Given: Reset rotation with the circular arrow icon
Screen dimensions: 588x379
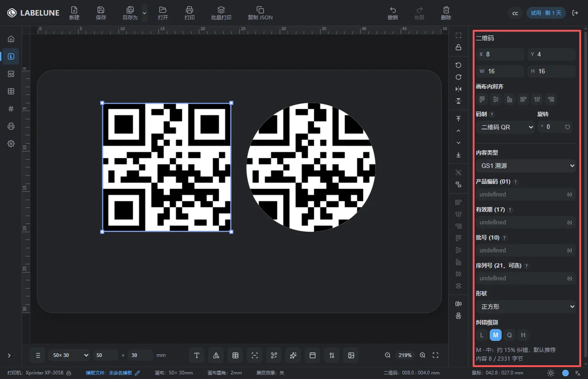Looking at the screenshot, I should (x=567, y=127).
